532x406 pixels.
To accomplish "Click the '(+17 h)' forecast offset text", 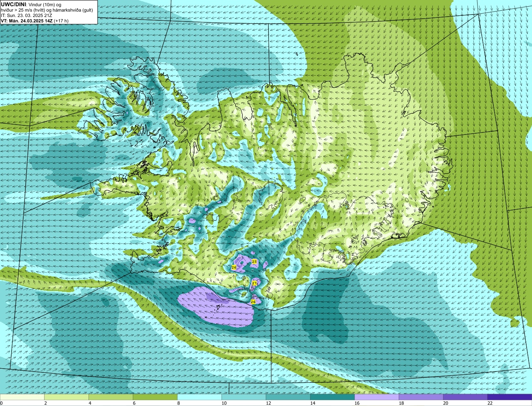I will point(61,21).
